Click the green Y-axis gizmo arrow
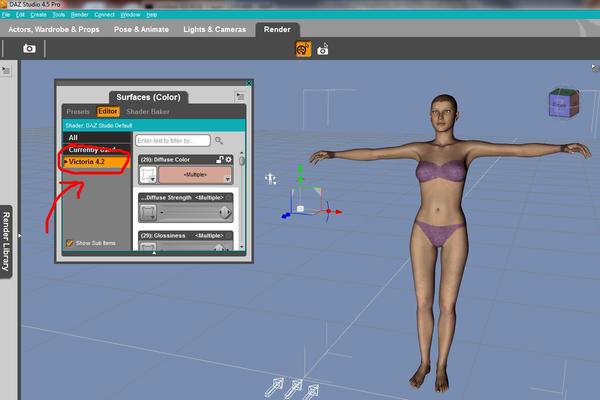The height and width of the screenshot is (400, 600). click(300, 169)
